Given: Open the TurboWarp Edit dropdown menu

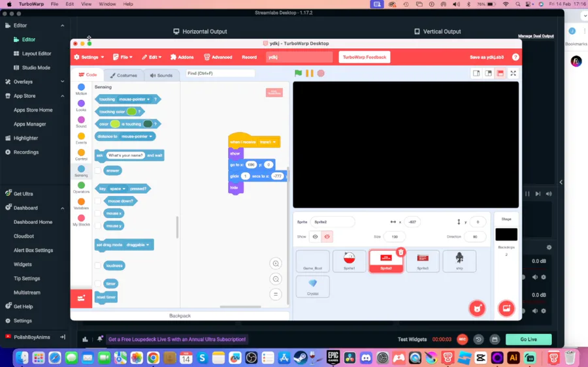Looking at the screenshot, I should [152, 57].
